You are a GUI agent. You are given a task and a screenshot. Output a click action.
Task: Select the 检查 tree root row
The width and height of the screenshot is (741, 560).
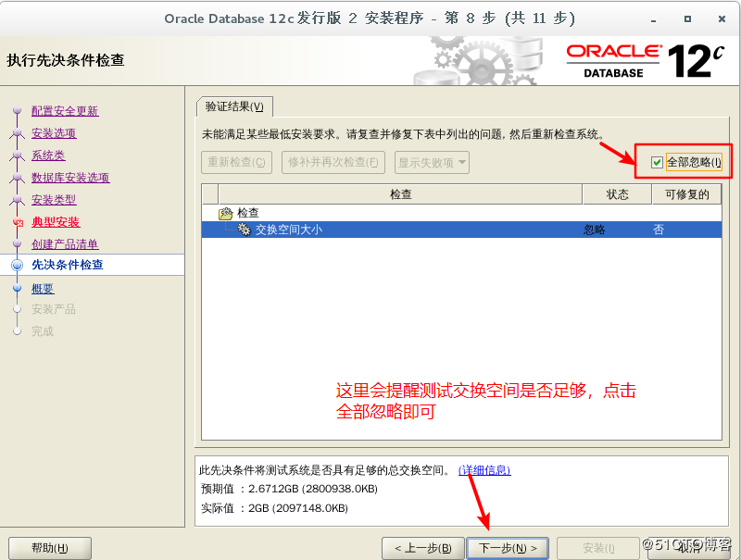pos(461,213)
